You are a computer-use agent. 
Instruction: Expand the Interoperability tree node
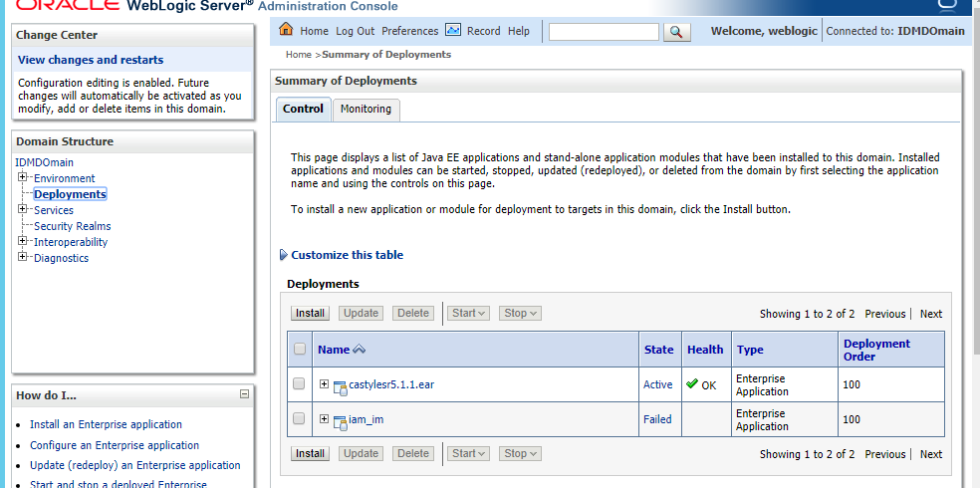click(23, 241)
